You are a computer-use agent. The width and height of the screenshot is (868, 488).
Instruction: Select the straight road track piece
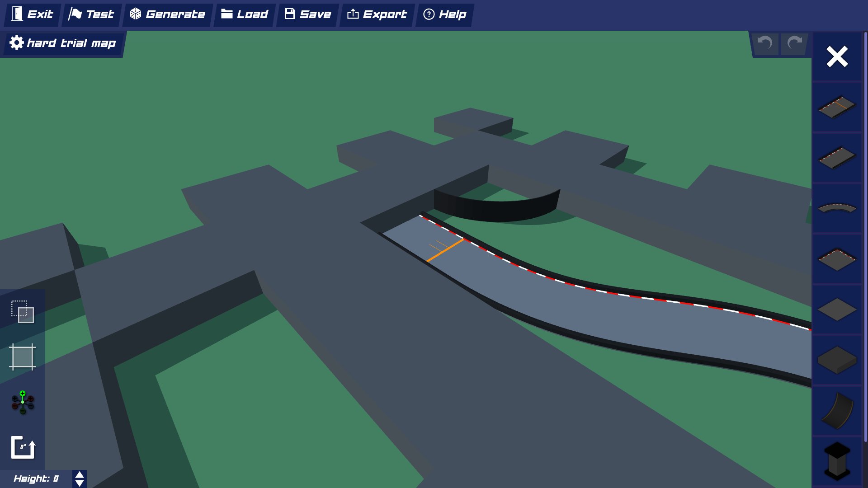point(837,158)
